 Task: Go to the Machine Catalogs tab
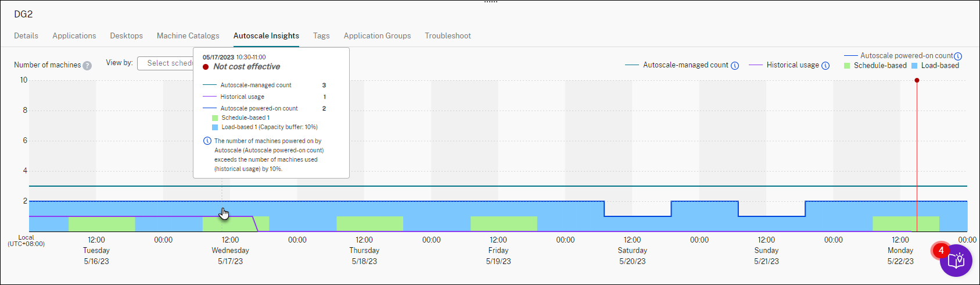click(188, 36)
